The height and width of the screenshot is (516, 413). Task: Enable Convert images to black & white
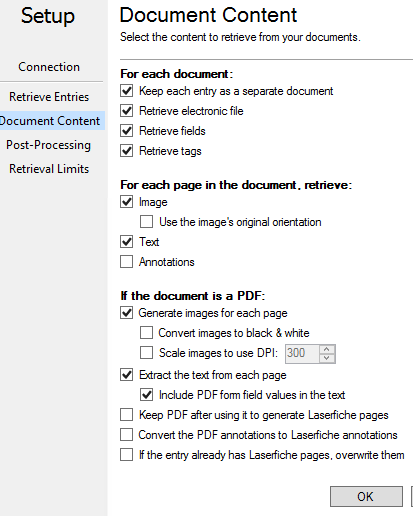pos(146,333)
